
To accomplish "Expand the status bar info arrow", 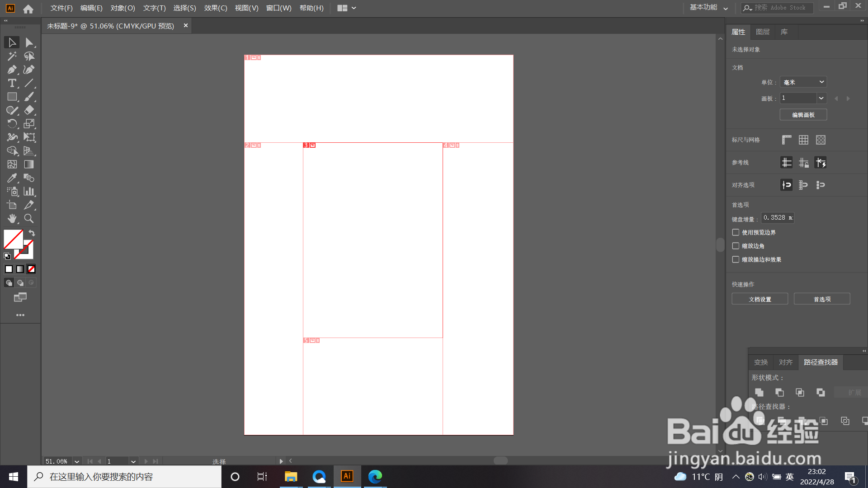I will 281,461.
